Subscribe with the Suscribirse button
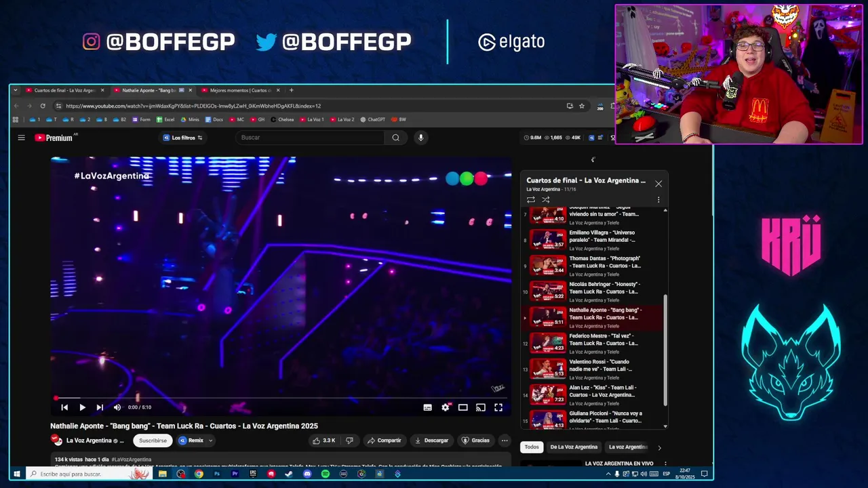Screen dimensions: 868x488 click(153, 441)
